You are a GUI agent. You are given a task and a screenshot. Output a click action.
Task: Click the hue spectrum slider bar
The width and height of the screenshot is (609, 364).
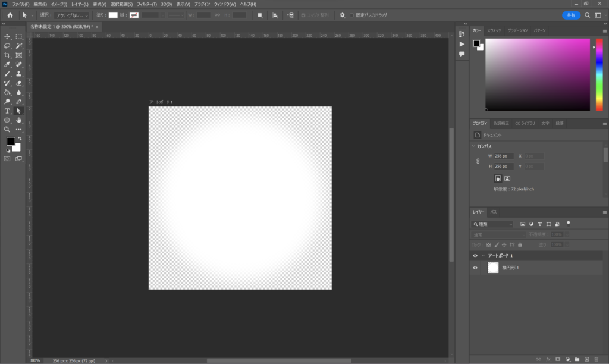pos(599,74)
